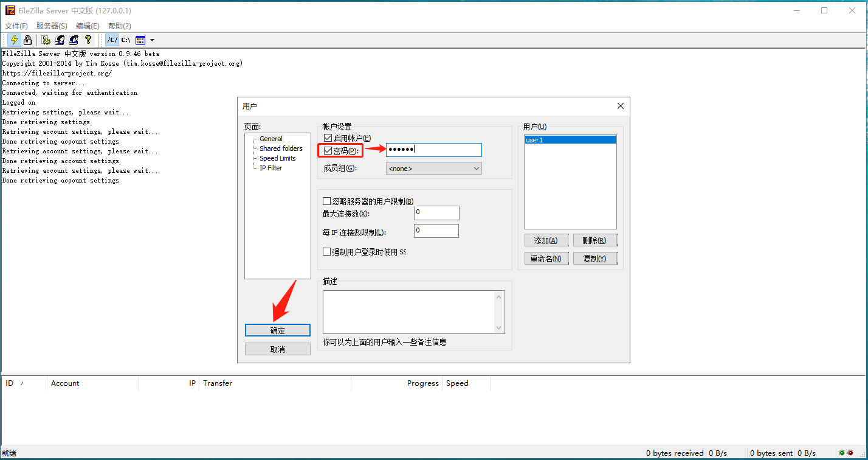868x460 pixels.
Task: Click the Copyright 2001-2014 log line
Action: click(x=122, y=63)
